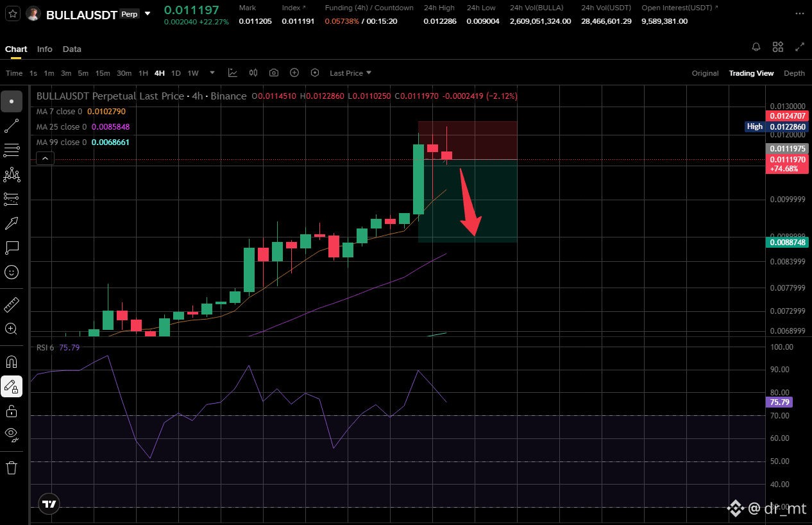The width and height of the screenshot is (812, 525).
Task: Open the BULLAUSDT symbol dropdown arrow
Action: [x=148, y=13]
